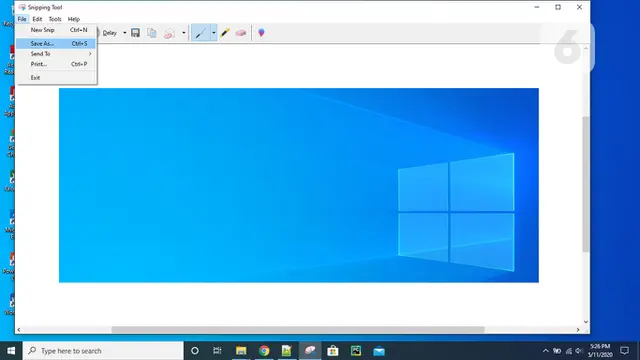Open Cortana circle icon on taskbar

coord(195,351)
